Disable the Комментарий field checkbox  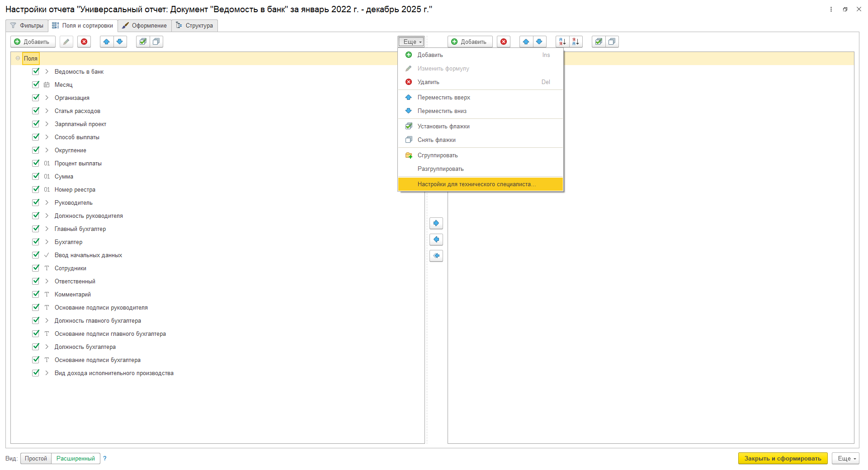pos(36,294)
